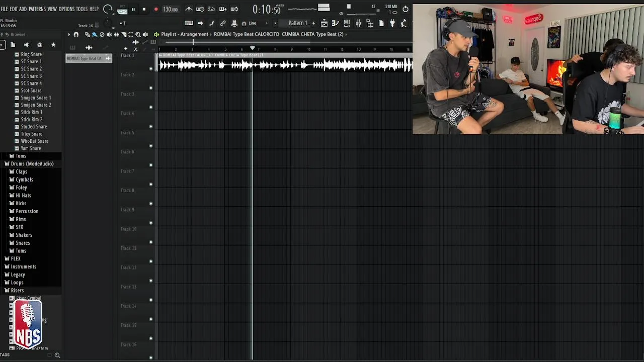Open the VIEW menu

(x=52, y=9)
